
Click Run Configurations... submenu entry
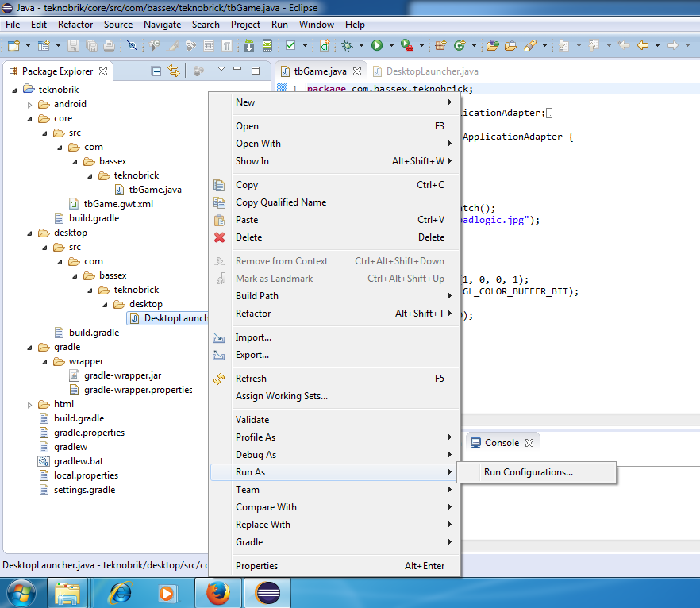point(537,472)
